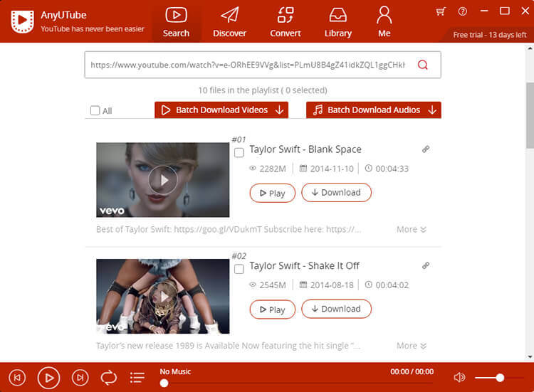Viewport: 534px width, 392px height.
Task: Select checkbox for Taylor Swift - Shake It Off
Action: pos(239,269)
